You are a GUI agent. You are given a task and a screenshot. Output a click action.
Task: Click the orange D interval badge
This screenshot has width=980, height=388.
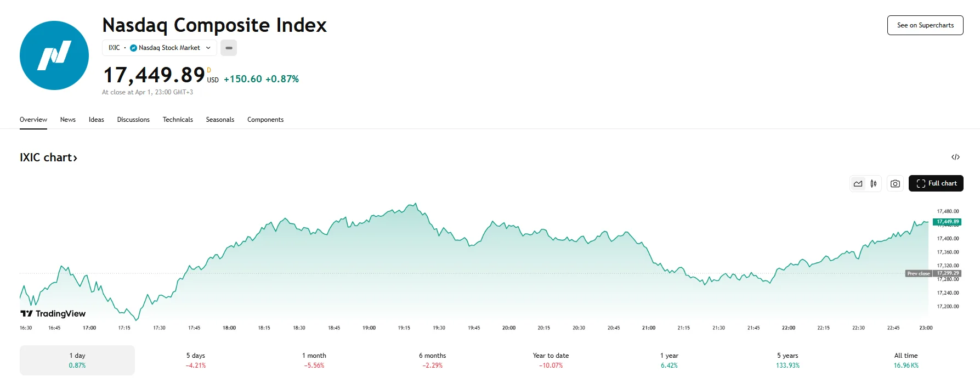point(208,70)
